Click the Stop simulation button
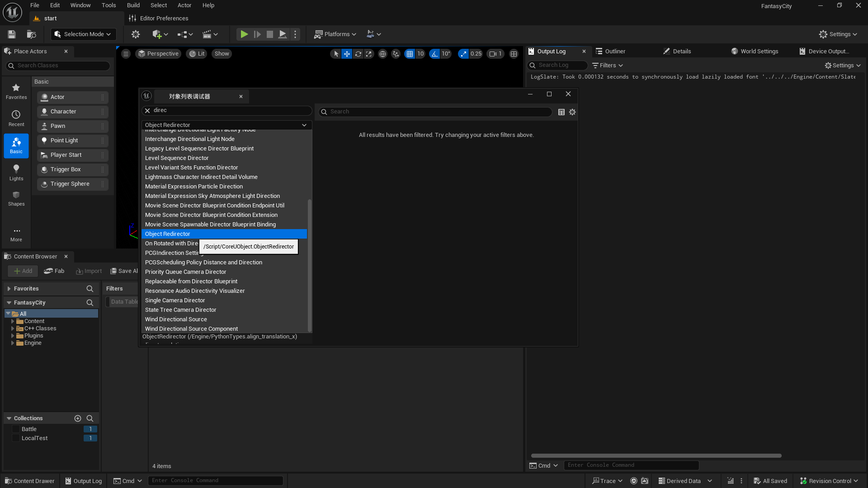Viewport: 868px width, 488px height. (270, 34)
